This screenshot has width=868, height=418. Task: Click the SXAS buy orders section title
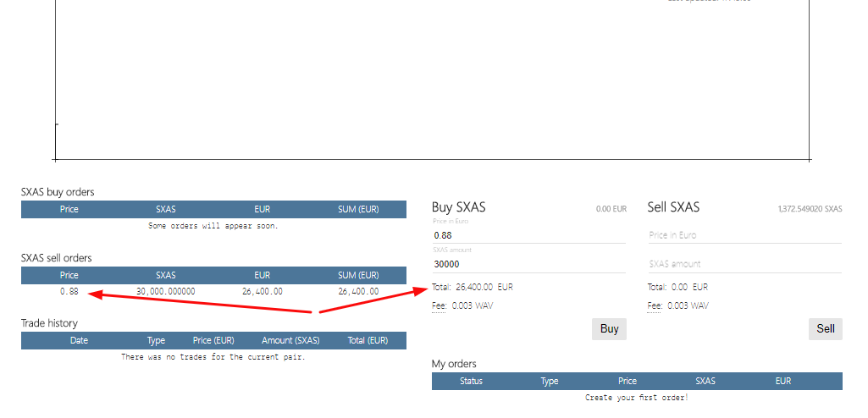[x=58, y=192]
